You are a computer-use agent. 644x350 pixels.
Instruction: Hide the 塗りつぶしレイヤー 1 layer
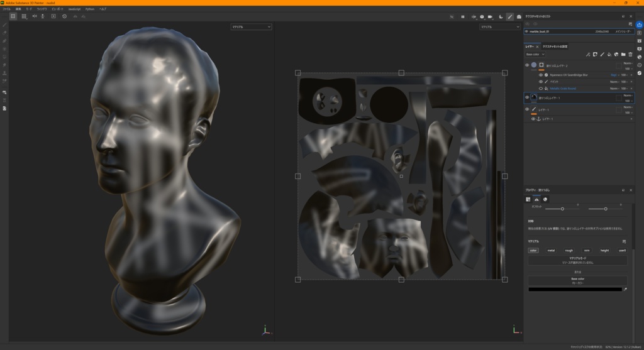527,97
